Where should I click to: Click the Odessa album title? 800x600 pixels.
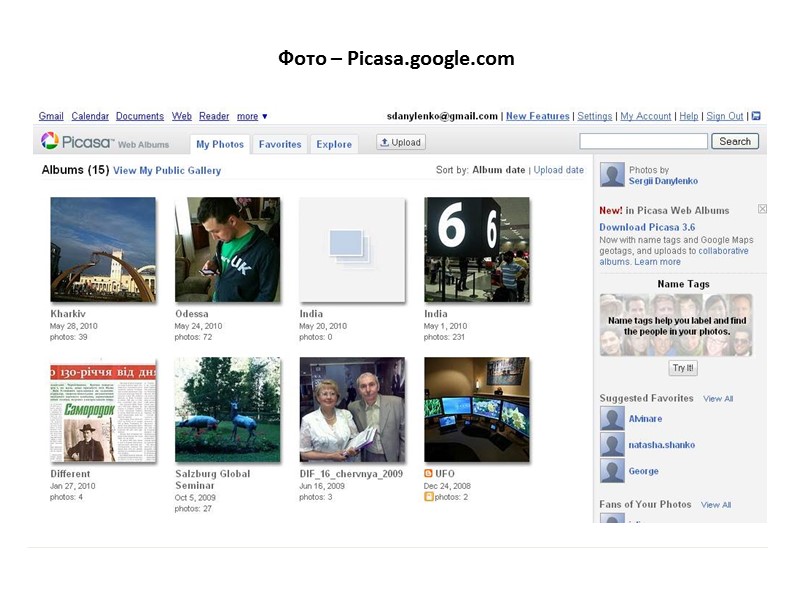click(192, 314)
